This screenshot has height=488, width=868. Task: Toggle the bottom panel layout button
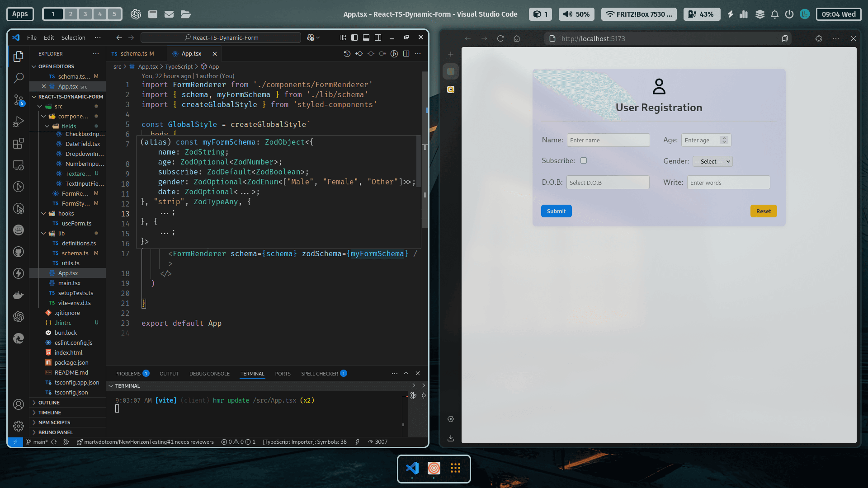(366, 38)
